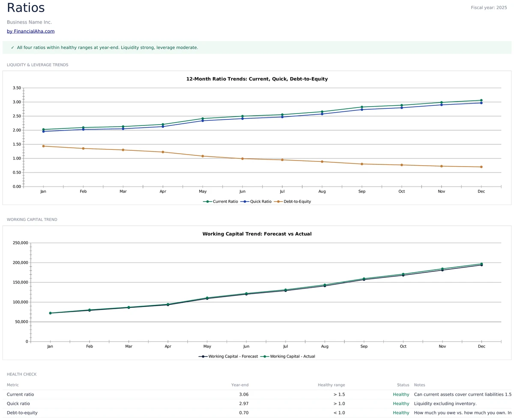This screenshot has height=420, width=514.
Task: Click the working capital Jan data point
Action: tap(50, 313)
